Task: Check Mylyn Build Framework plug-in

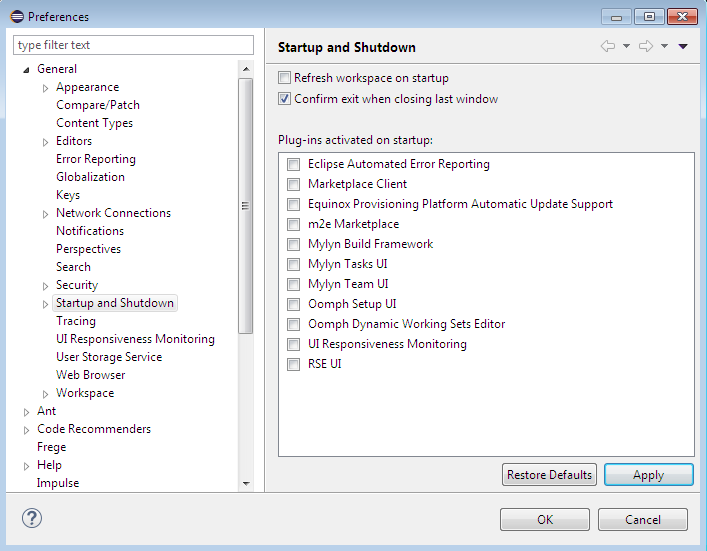Action: (x=294, y=244)
